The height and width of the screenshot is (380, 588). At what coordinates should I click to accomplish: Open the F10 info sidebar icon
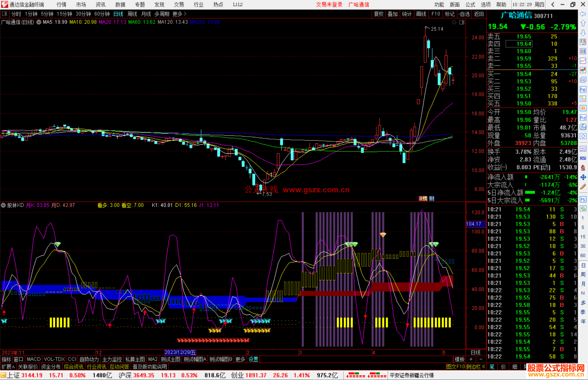583,89
